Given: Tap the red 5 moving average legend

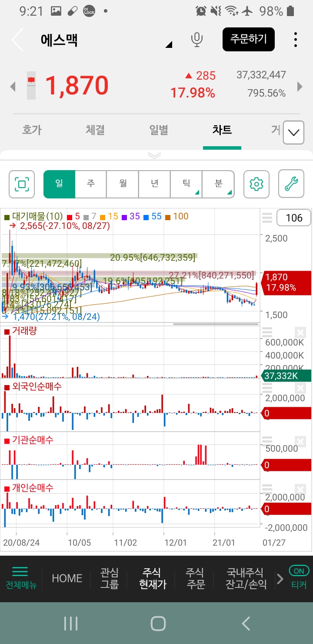Looking at the screenshot, I should tap(73, 216).
